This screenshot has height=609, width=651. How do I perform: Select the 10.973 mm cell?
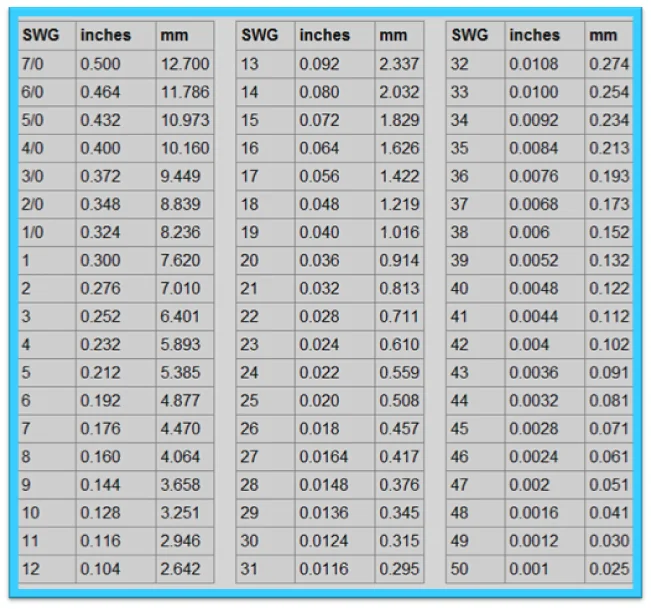pos(185,120)
